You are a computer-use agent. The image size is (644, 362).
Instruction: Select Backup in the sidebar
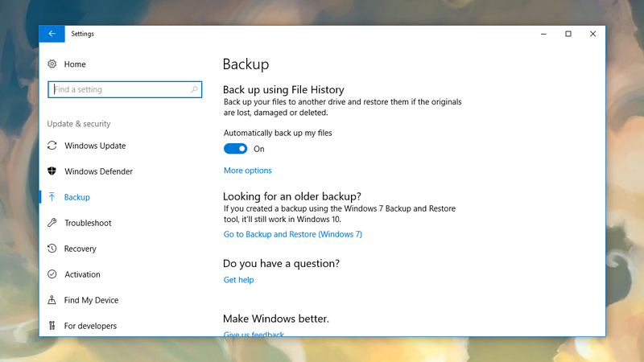76,197
